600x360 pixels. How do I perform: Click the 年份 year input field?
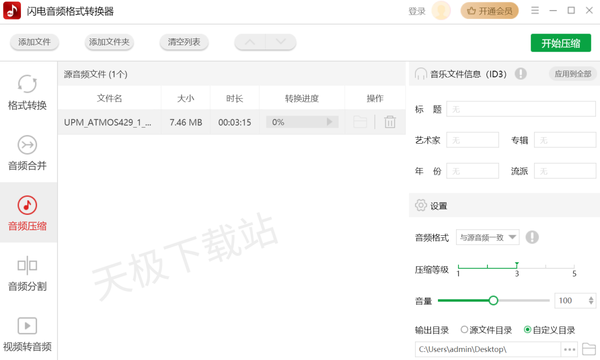pyautogui.click(x=473, y=171)
